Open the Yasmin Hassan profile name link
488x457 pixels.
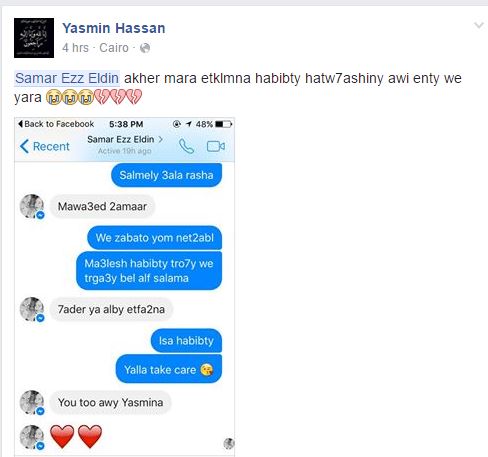[x=114, y=28]
